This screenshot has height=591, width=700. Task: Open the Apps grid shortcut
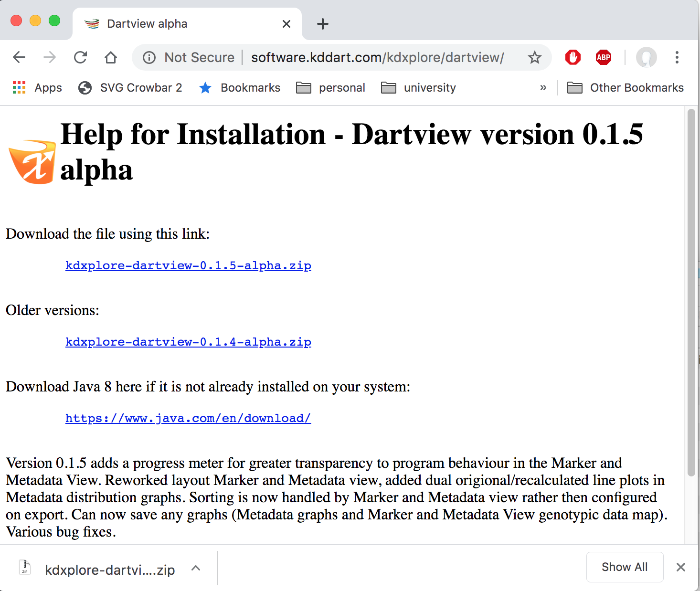pos(37,88)
